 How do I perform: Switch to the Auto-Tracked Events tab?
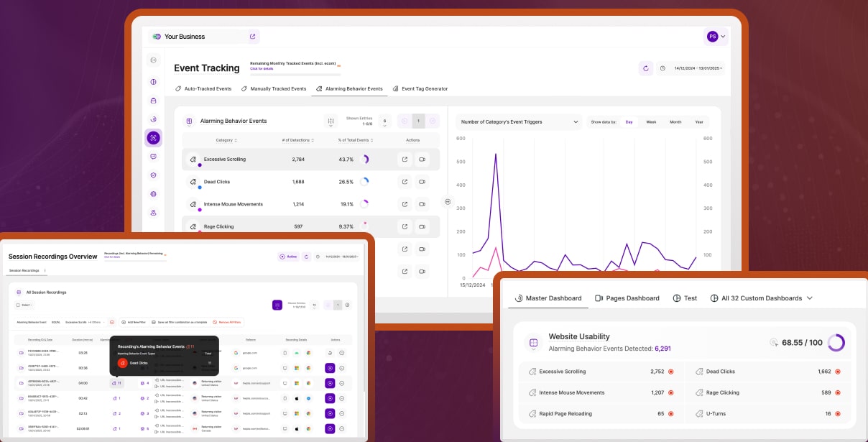tap(203, 89)
